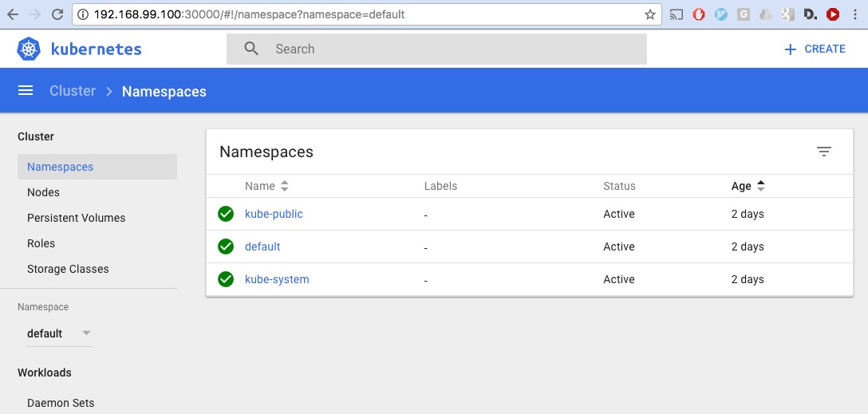
Task: Open the hamburger navigation menu
Action: 26,91
